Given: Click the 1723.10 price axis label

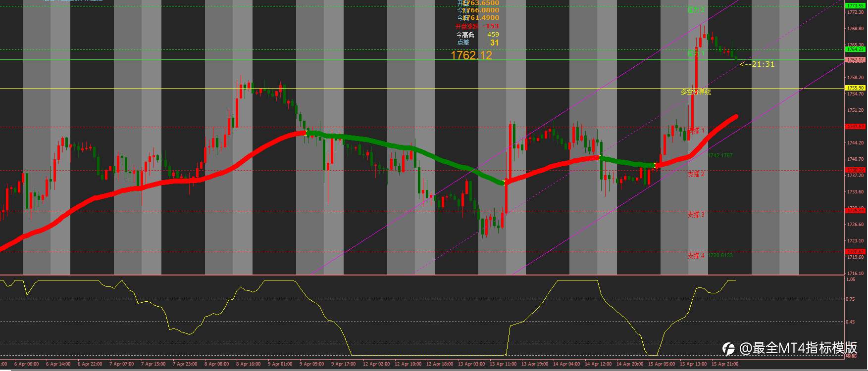Looking at the screenshot, I should click(x=856, y=241).
